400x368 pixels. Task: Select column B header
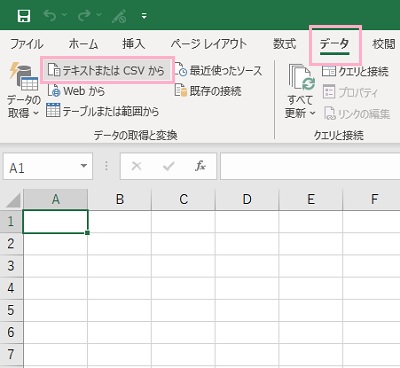pos(120,200)
